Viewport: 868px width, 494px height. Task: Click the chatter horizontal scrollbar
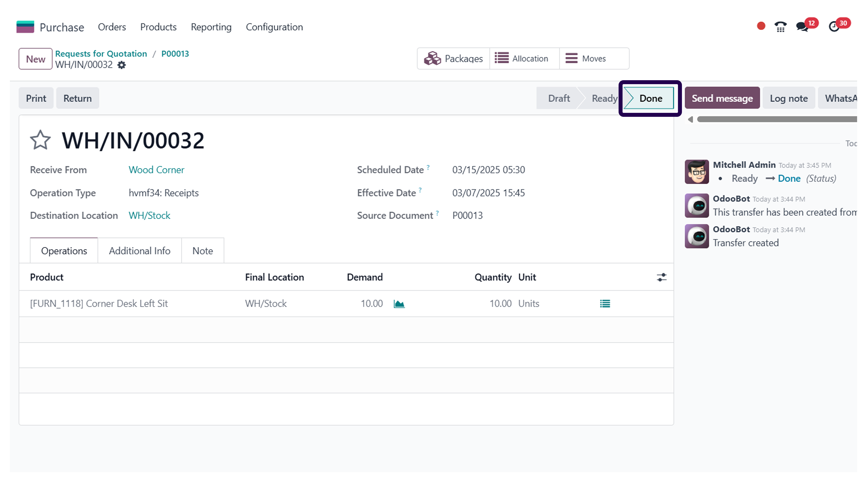777,120
